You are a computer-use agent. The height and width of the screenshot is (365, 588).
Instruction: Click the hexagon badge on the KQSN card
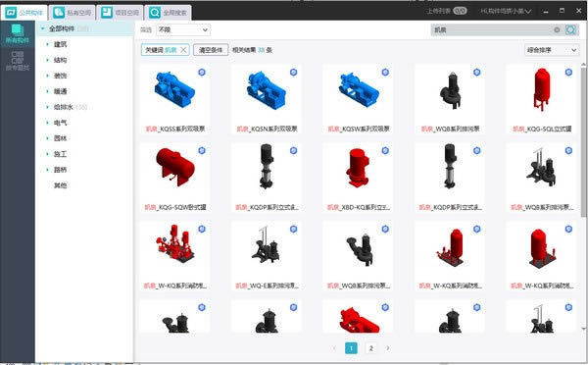[x=294, y=72]
